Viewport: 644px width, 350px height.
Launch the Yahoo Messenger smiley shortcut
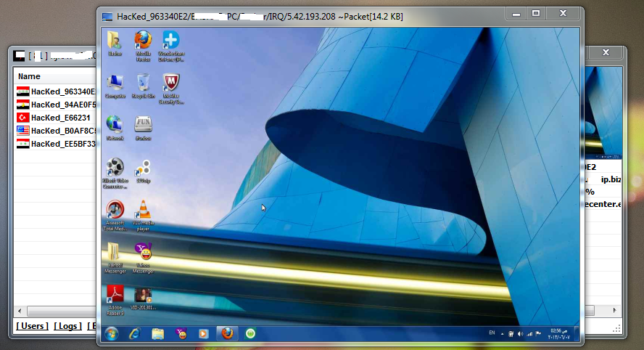[x=143, y=258]
